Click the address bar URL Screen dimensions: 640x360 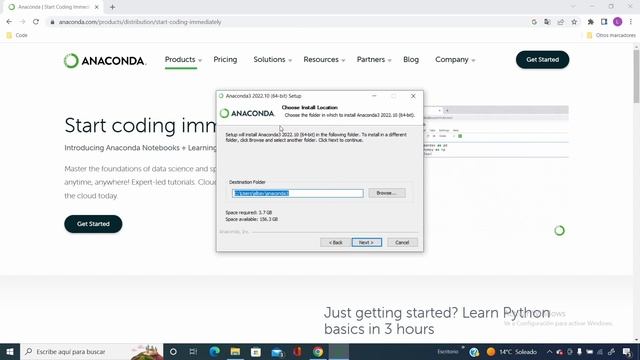(140, 22)
